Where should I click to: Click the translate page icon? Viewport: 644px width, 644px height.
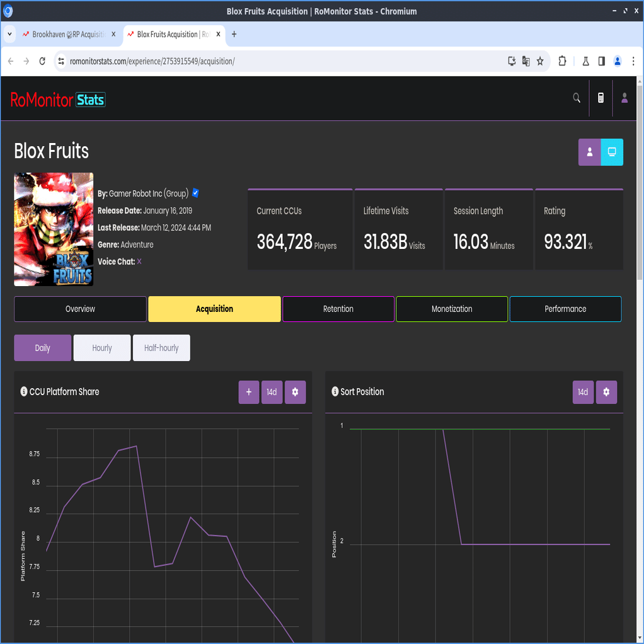tap(526, 61)
